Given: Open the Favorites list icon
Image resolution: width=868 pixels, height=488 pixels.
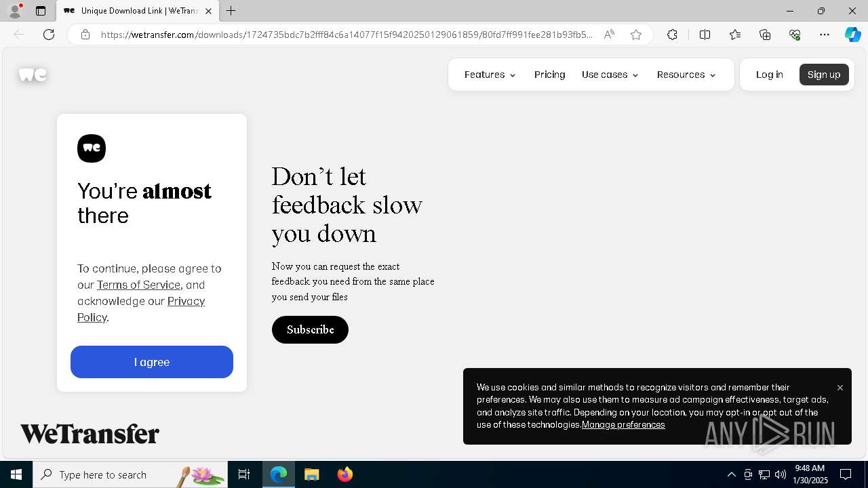Looking at the screenshot, I should (735, 35).
